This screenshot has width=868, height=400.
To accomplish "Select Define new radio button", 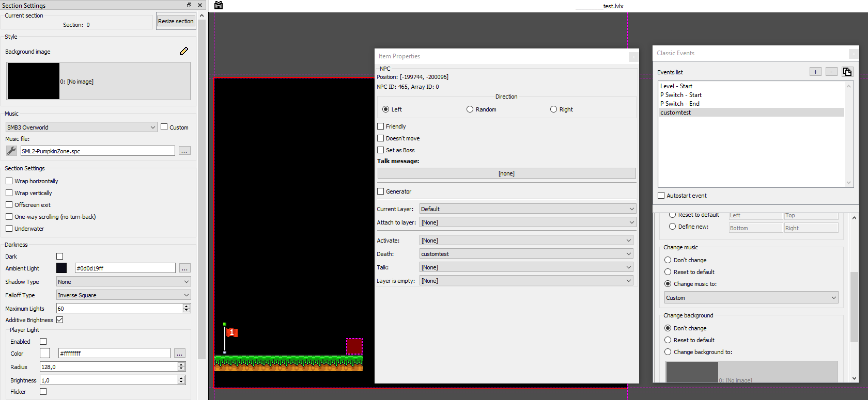I will 672,226.
